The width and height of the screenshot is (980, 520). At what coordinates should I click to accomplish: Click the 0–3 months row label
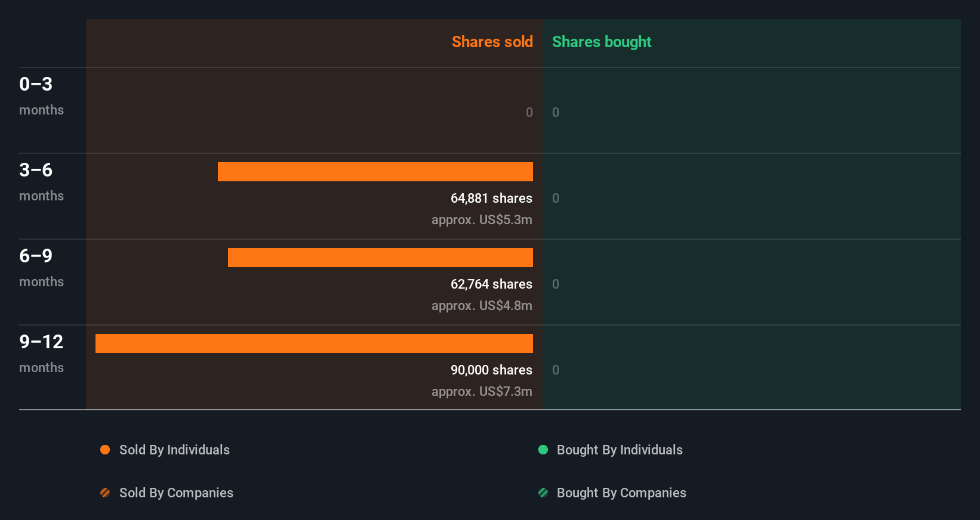coord(41,96)
